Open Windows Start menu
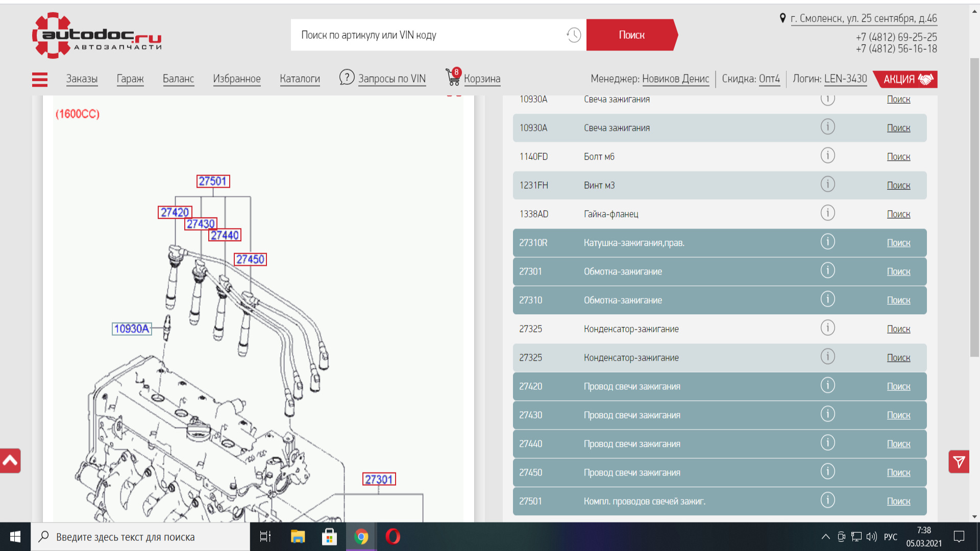 point(15,537)
